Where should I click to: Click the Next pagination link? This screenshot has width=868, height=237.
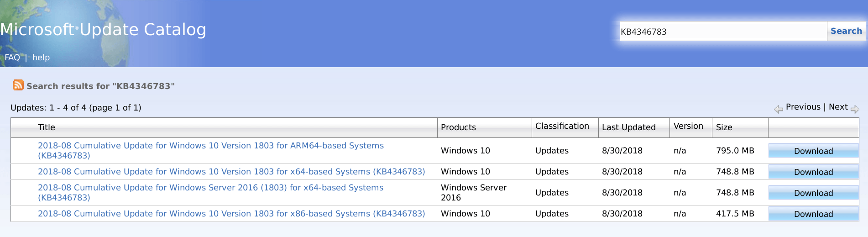point(838,107)
